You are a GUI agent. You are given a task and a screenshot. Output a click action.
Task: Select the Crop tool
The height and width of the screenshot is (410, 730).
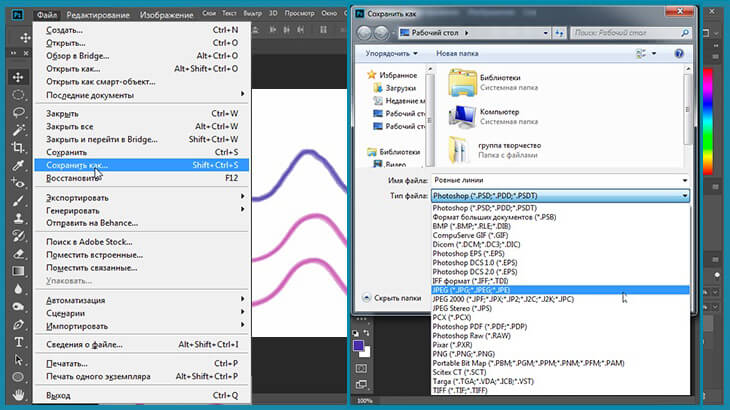click(18, 148)
